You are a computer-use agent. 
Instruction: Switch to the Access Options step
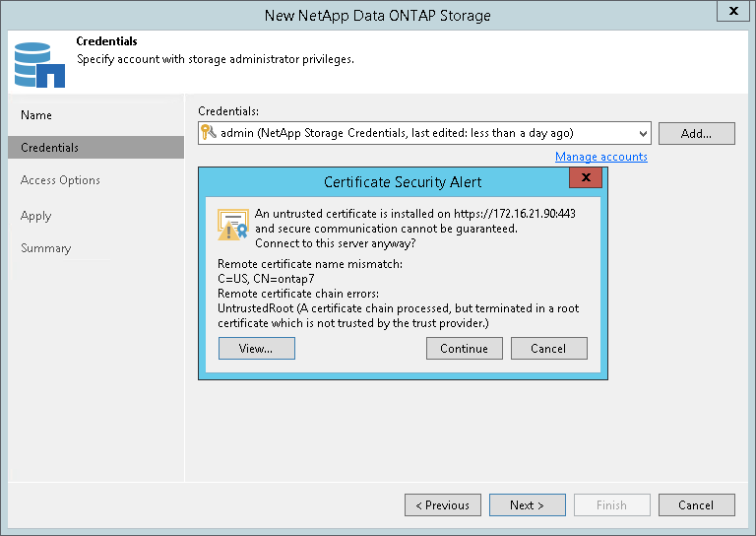tap(60, 180)
